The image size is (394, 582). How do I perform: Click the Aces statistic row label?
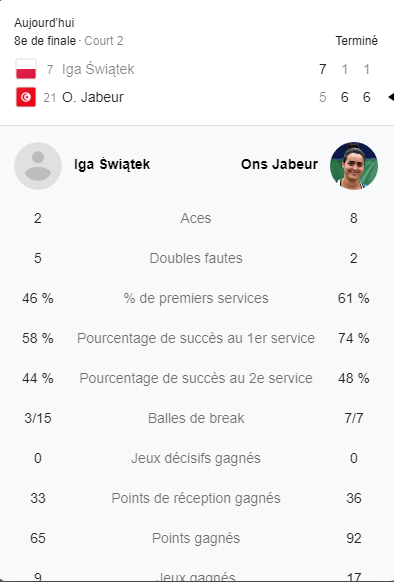coord(196,218)
